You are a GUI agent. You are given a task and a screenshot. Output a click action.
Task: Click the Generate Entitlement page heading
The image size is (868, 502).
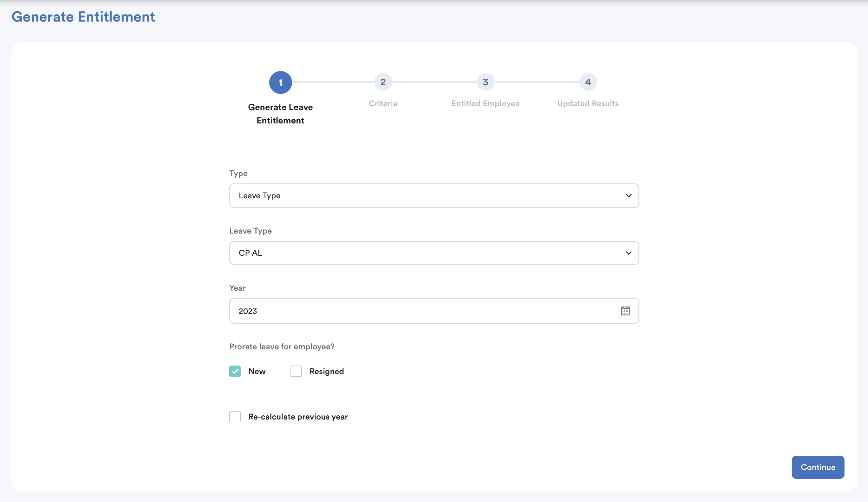click(x=83, y=17)
